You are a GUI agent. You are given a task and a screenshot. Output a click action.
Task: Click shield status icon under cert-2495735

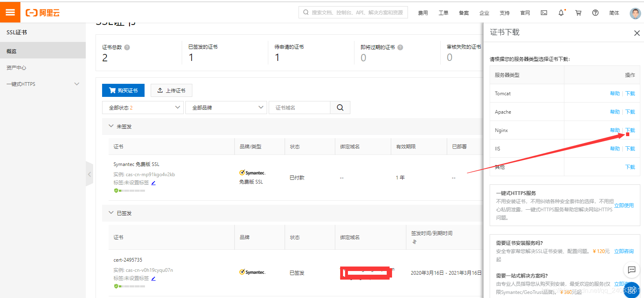(116, 286)
